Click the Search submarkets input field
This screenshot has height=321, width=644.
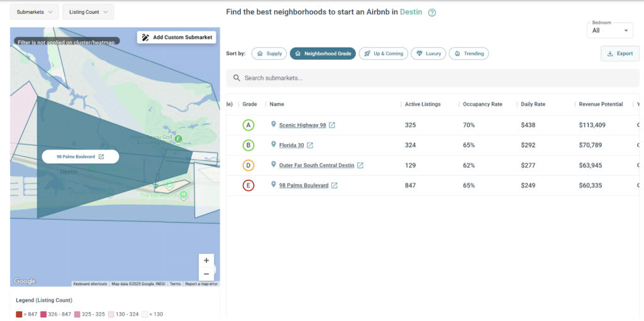433,78
